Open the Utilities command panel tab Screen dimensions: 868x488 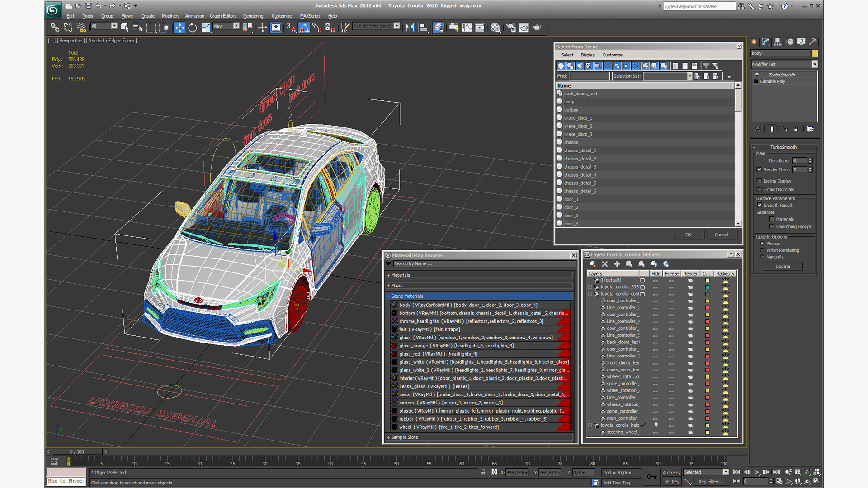[x=813, y=42]
